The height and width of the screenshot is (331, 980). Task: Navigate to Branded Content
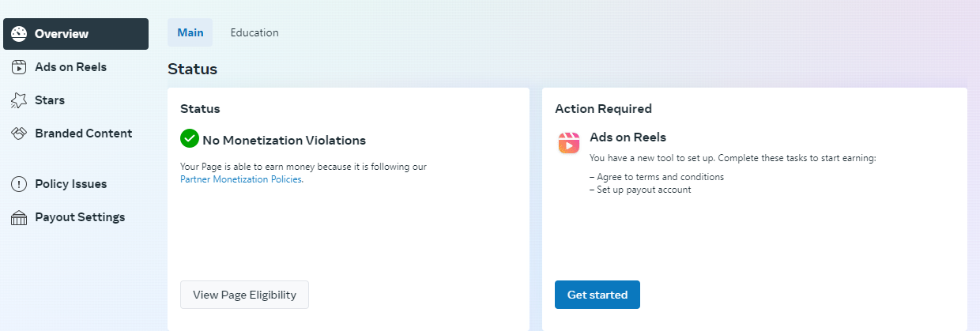tap(83, 134)
